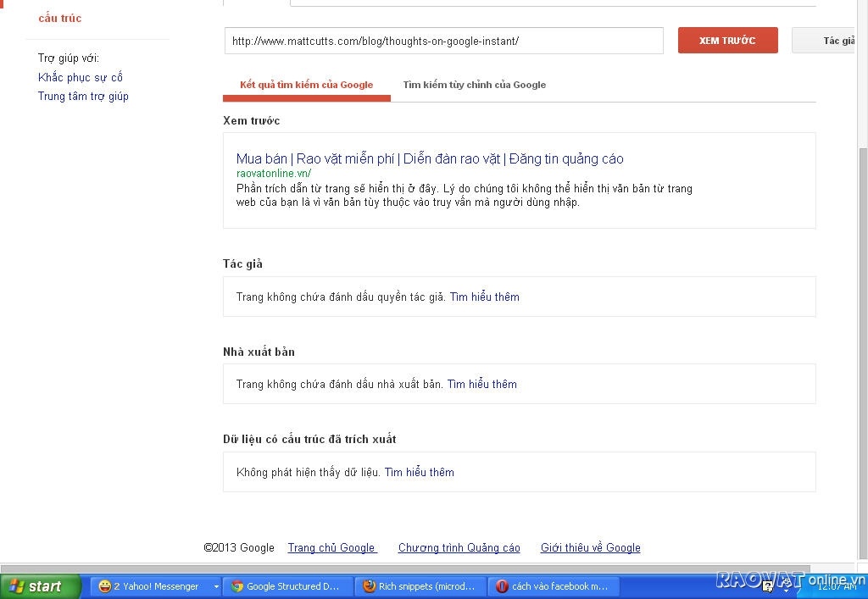
Task: Open the Trung tâm trợ giúp link
Action: (83, 97)
